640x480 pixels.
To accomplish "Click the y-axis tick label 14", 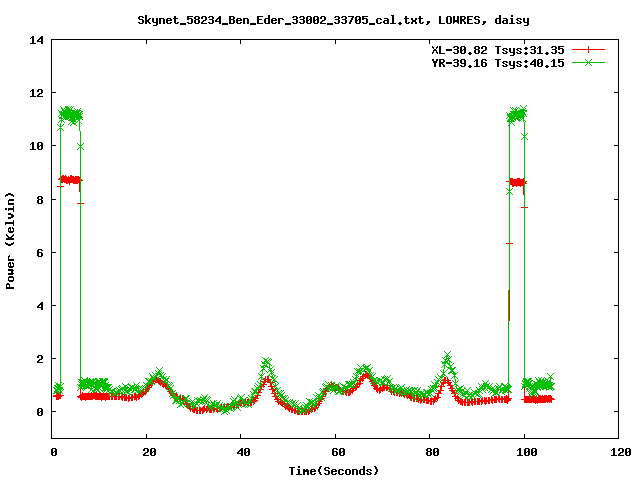I will coord(36,40).
